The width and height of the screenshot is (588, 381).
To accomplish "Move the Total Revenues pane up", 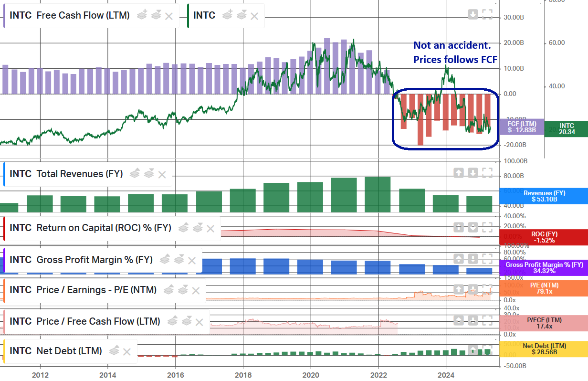I will pyautogui.click(x=458, y=173).
